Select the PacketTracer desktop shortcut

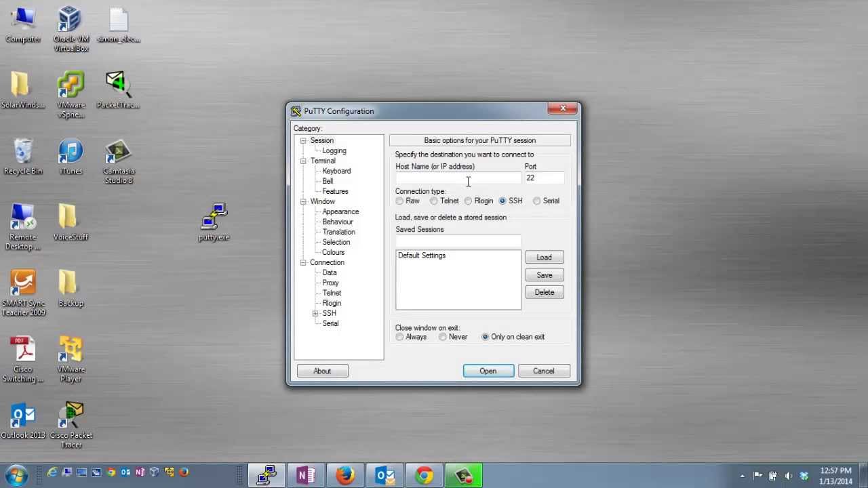tap(119, 90)
